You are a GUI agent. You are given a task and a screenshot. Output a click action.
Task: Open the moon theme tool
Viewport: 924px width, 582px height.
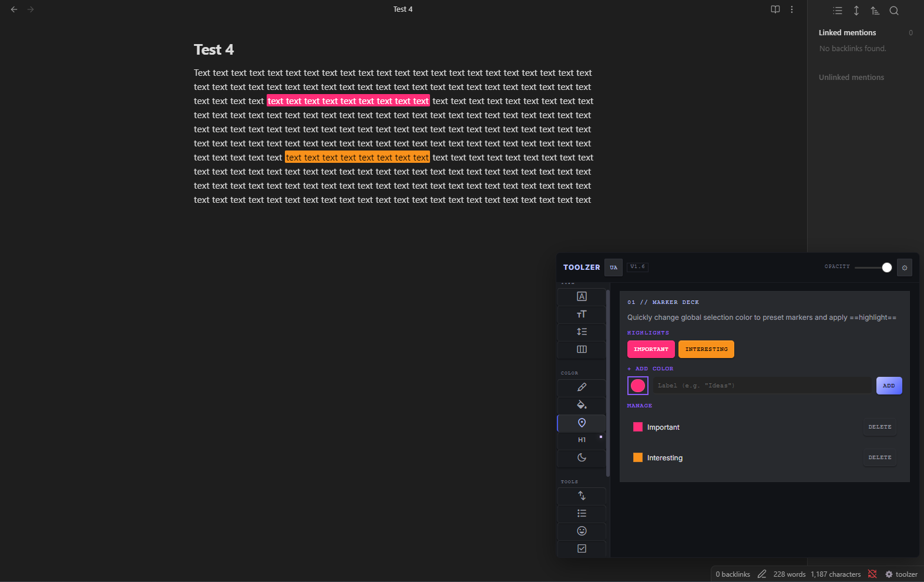(x=582, y=458)
